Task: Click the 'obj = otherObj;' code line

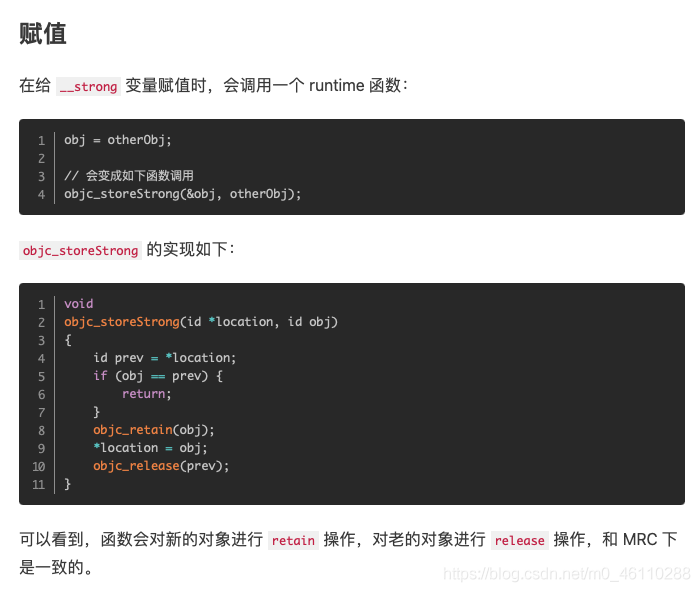Action: coord(117,140)
